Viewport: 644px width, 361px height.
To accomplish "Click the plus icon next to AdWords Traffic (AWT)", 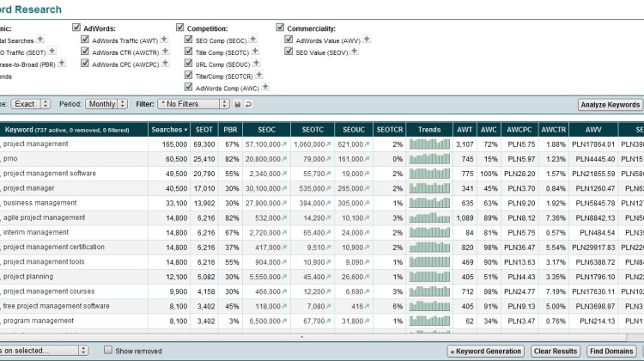I will click(x=164, y=39).
